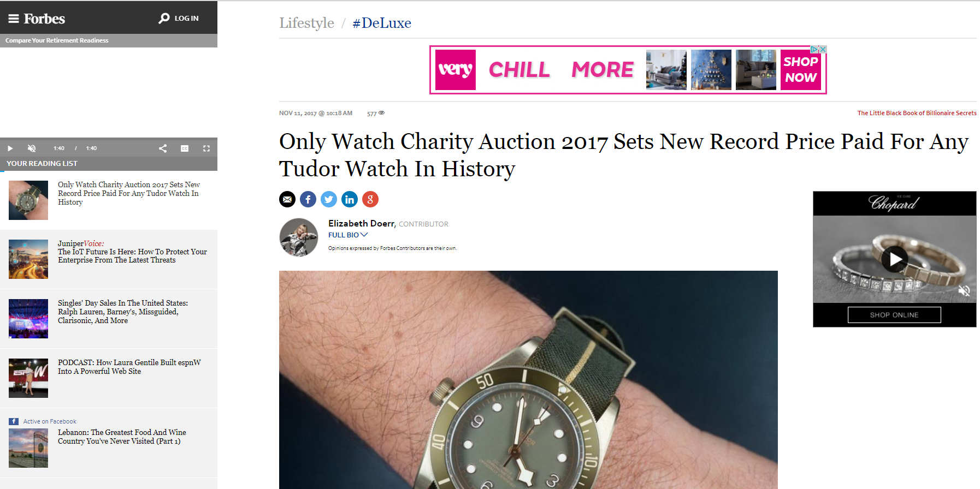The image size is (980, 489).
Task: Share article via email icon
Action: tap(287, 199)
